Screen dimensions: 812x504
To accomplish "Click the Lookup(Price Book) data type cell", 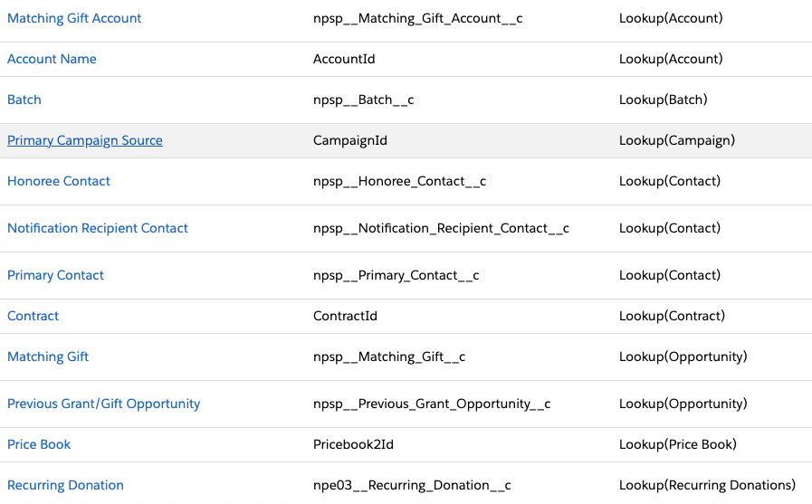I will 678,444.
